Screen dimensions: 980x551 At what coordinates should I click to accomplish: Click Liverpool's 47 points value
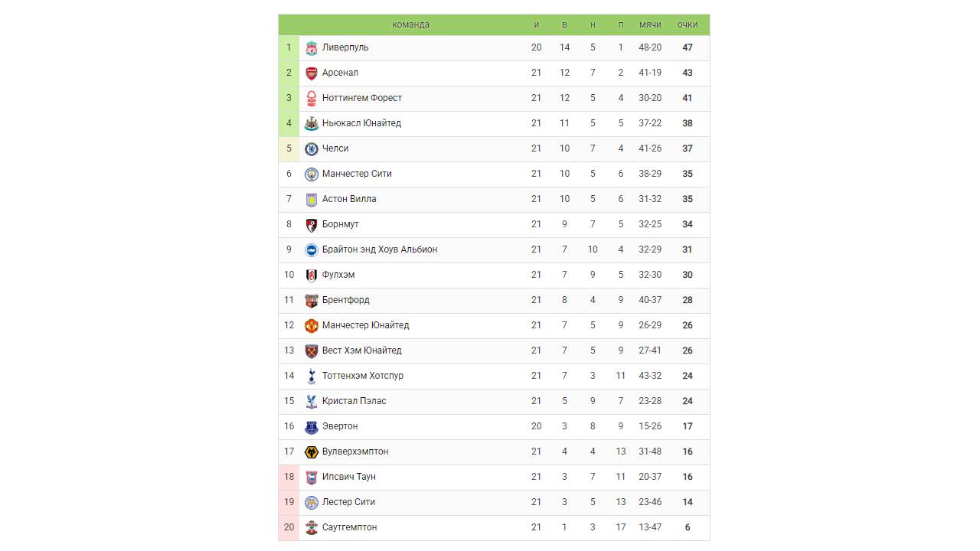pos(688,47)
